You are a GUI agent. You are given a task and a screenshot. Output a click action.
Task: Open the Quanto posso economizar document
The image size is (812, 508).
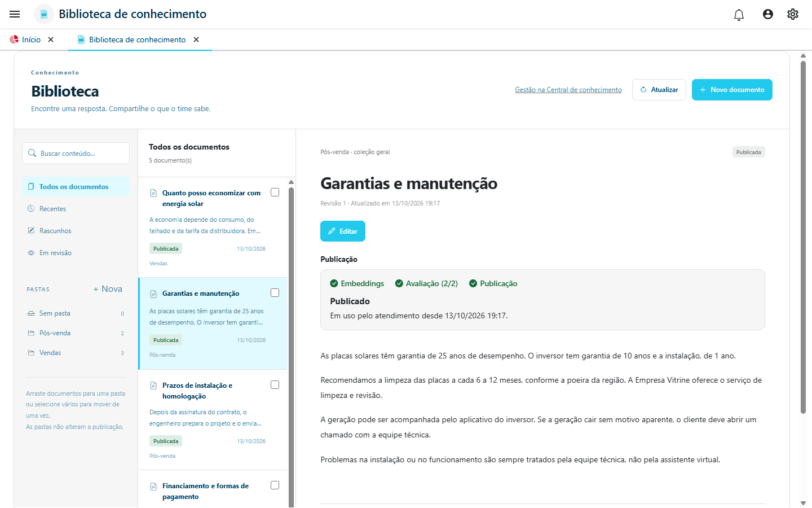213,227
